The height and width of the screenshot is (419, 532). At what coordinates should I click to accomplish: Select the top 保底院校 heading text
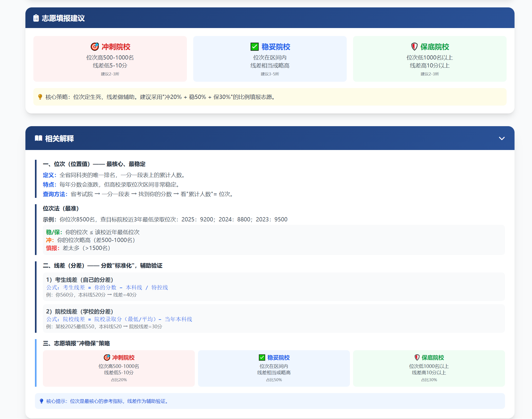pos(435,47)
